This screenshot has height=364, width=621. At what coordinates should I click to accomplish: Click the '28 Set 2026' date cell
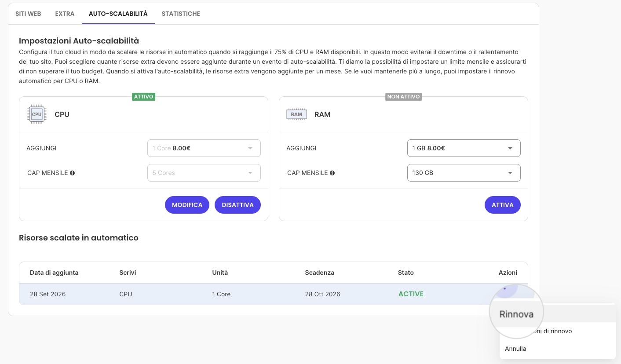click(x=47, y=294)
